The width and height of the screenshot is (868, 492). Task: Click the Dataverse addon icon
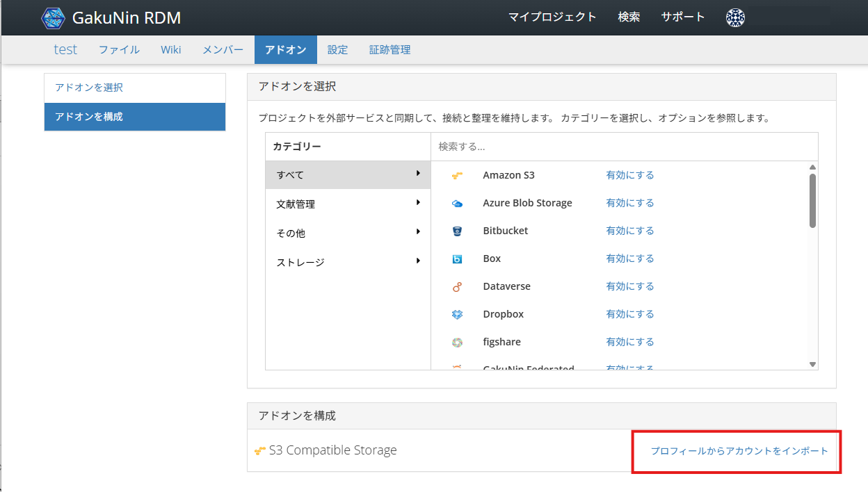tap(457, 286)
